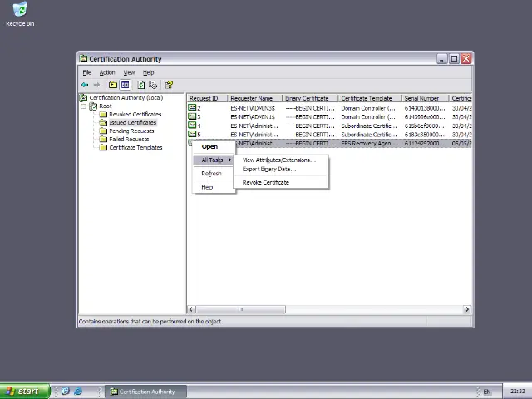Click serial number 6183c350000 cell
The height and width of the screenshot is (399, 532).
click(x=425, y=135)
